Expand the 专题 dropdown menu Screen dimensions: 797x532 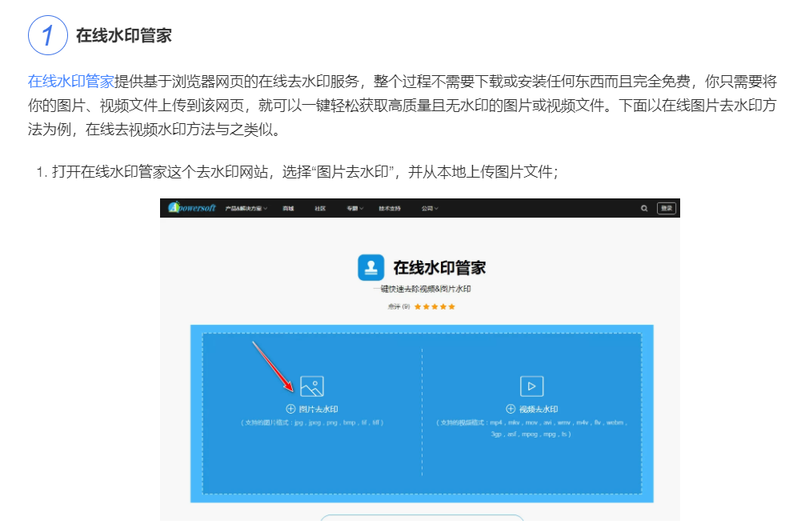click(354, 208)
